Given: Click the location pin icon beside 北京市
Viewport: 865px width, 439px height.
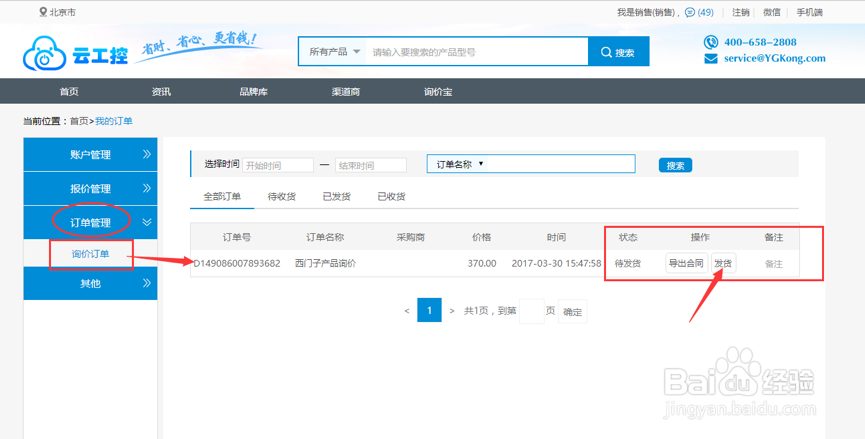Looking at the screenshot, I should pyautogui.click(x=43, y=12).
